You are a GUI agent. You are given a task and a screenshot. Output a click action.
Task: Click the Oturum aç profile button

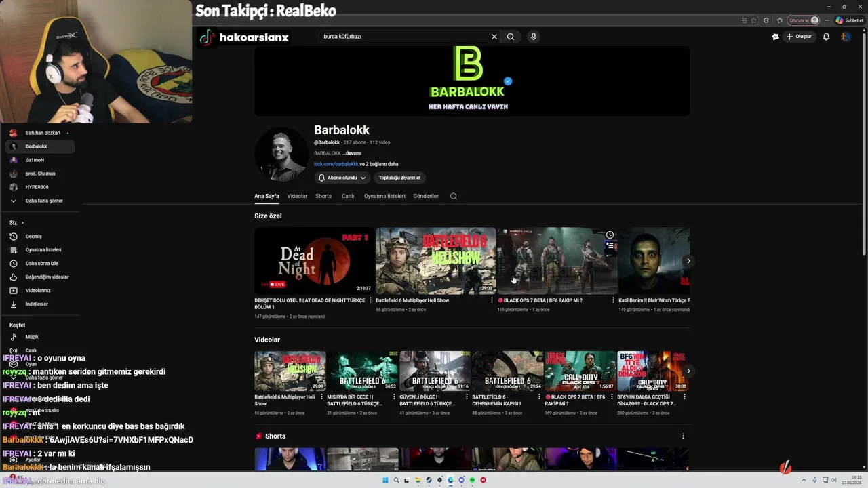point(804,20)
